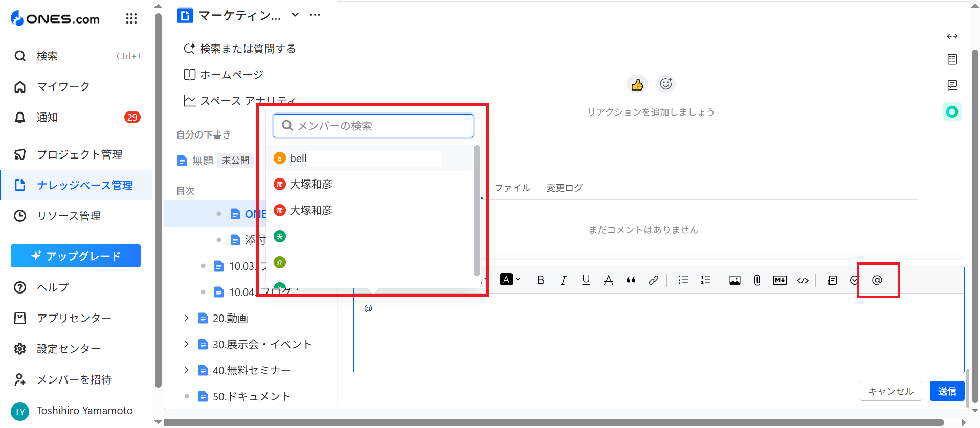
Task: Click the ONES.com logo
Action: (55, 19)
